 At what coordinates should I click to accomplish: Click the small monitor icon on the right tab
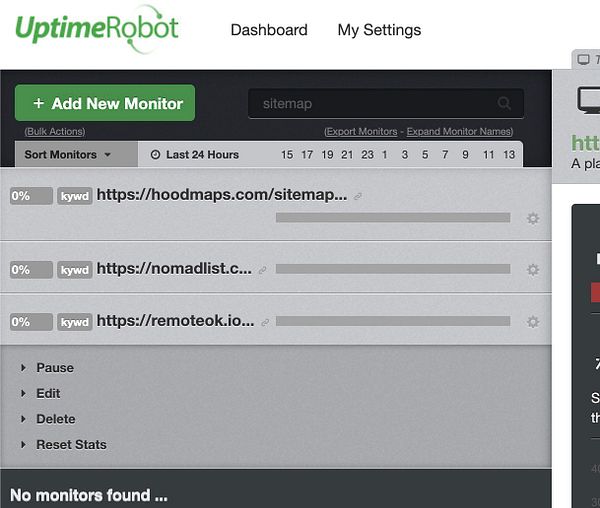(x=584, y=60)
